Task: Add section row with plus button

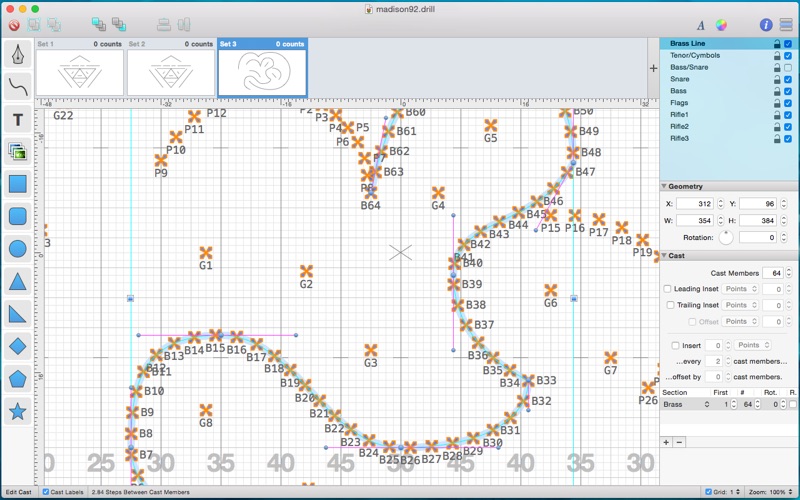Action: point(666,442)
